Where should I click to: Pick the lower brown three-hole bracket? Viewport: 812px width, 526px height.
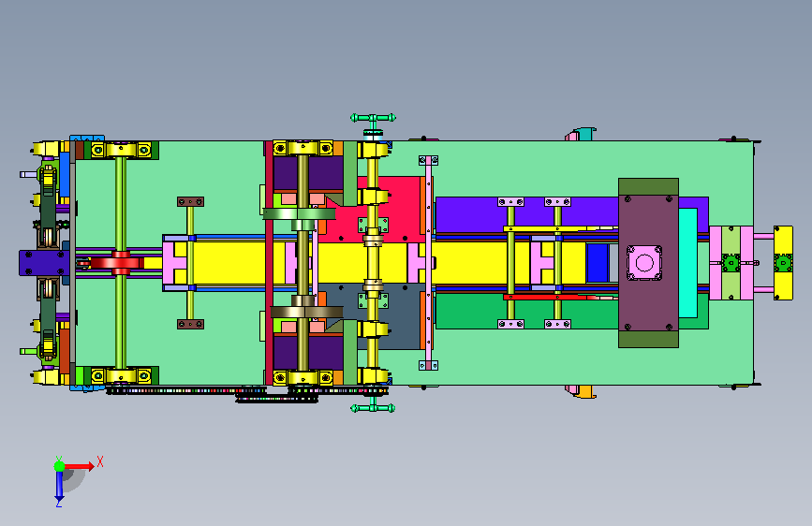[x=190, y=324]
